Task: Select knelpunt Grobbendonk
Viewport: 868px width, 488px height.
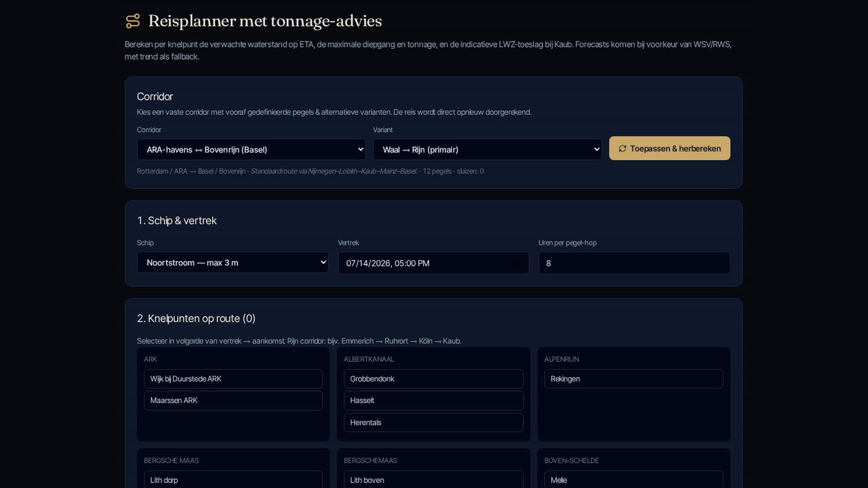Action: pyautogui.click(x=433, y=379)
